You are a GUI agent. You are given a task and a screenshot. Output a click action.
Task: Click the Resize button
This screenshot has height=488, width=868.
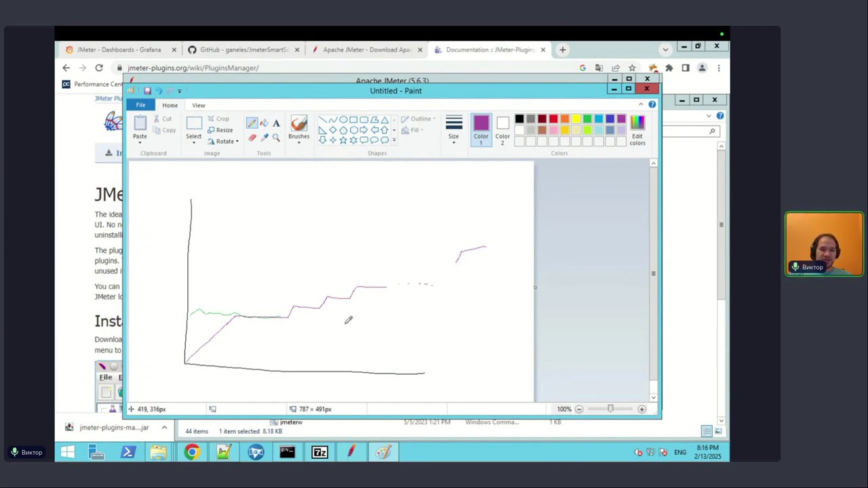[220, 130]
